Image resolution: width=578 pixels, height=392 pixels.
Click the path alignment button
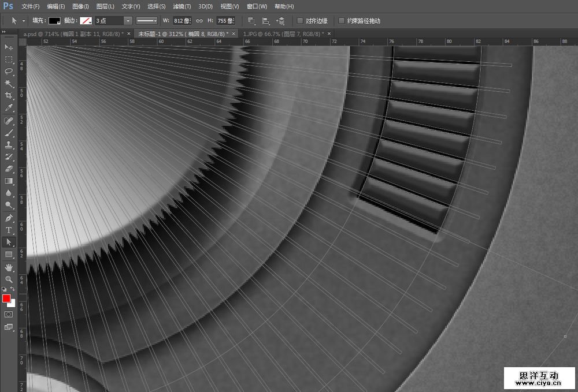(265, 21)
